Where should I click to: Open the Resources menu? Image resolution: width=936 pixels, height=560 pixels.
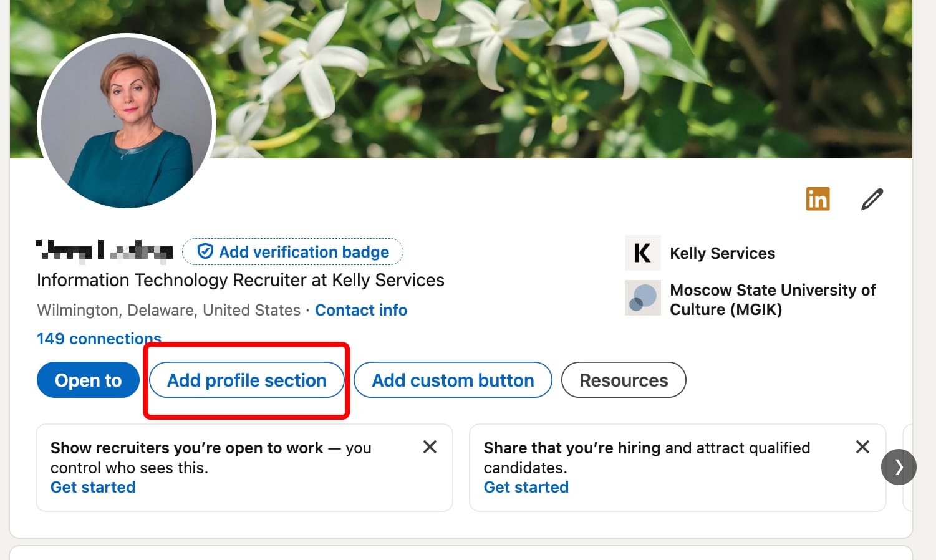pos(623,380)
